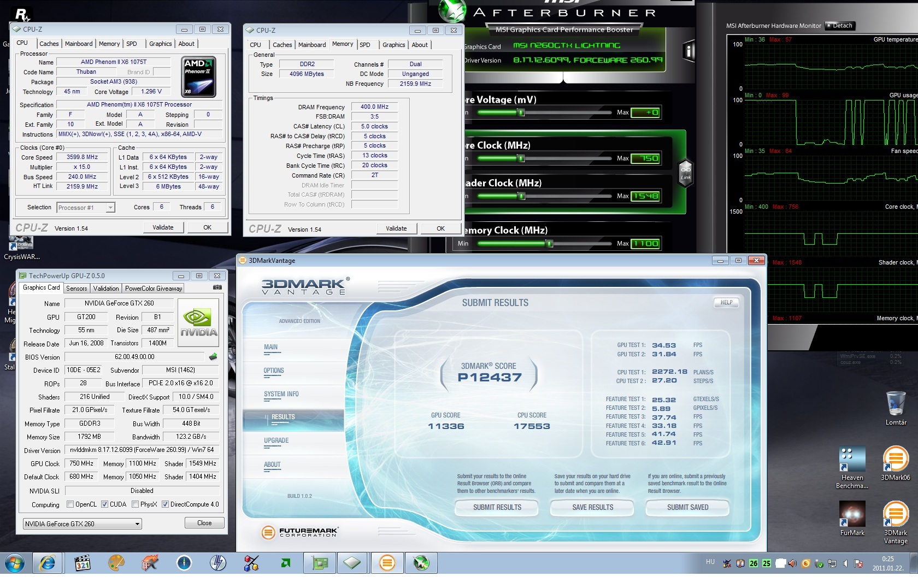
Task: Click the compass-like round taskbar icon
Action: click(184, 563)
